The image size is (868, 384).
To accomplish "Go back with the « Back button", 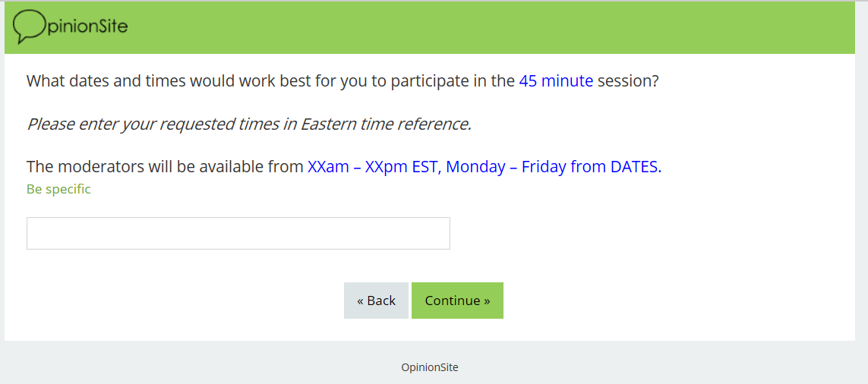I will coord(376,301).
